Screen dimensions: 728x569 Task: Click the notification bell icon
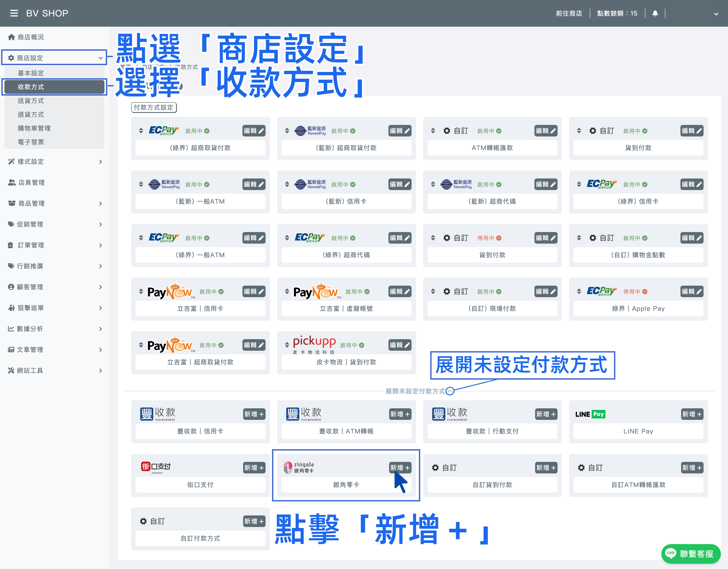[655, 13]
